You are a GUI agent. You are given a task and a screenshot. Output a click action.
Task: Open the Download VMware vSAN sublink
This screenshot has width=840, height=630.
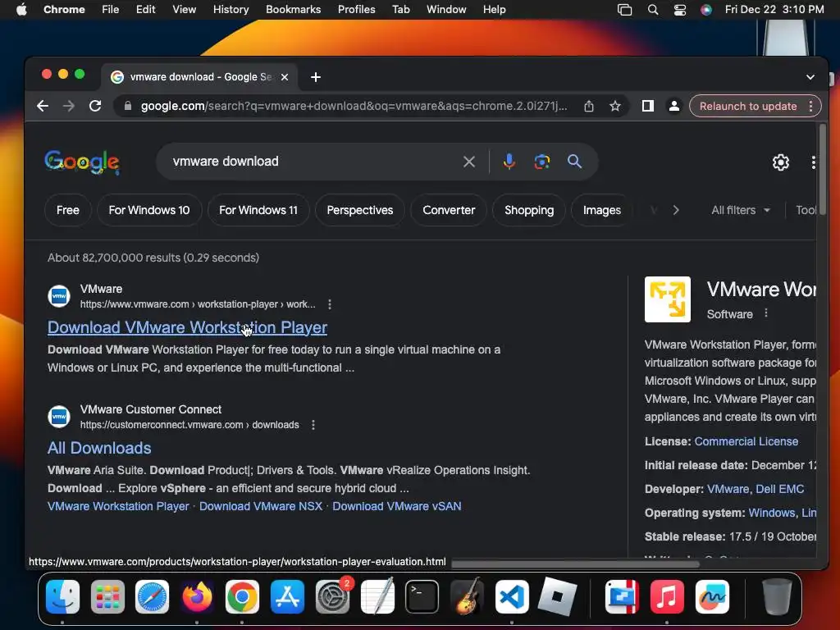(x=397, y=506)
